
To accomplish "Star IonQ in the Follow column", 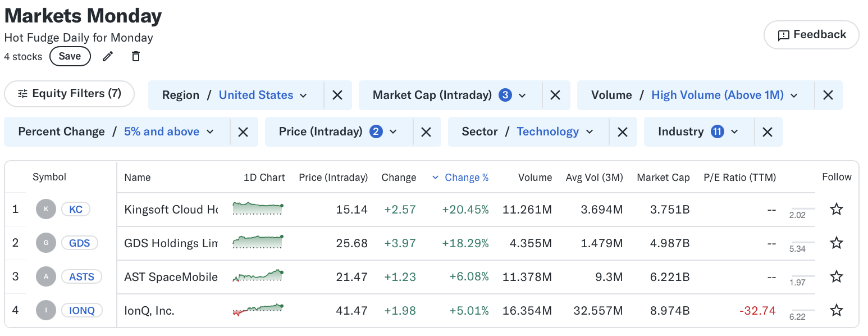I will pos(836,310).
